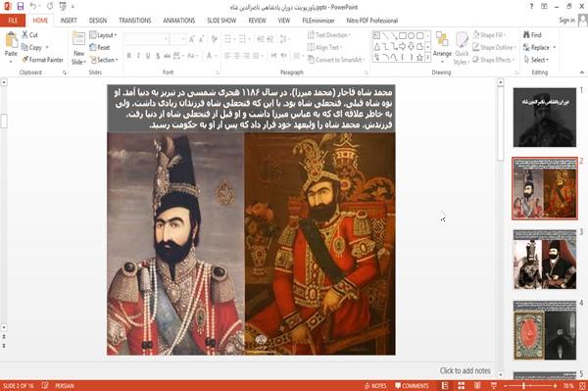Toggle Italic formatting
588x391 pixels.
point(138,56)
